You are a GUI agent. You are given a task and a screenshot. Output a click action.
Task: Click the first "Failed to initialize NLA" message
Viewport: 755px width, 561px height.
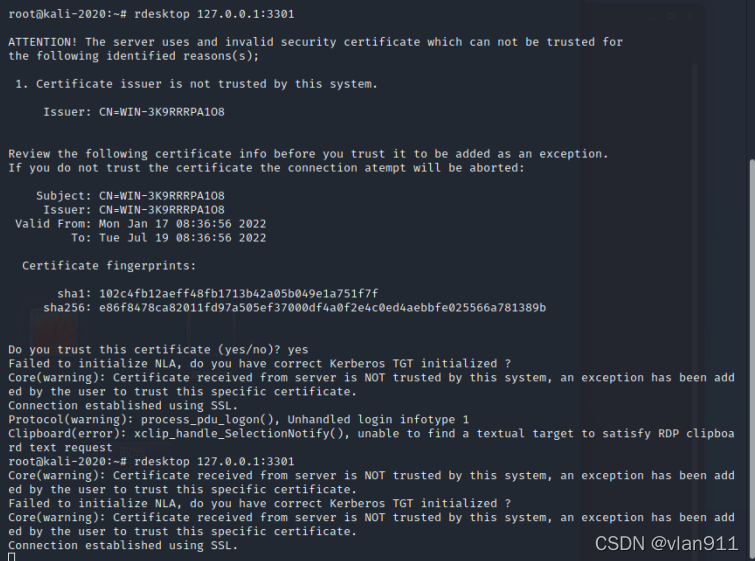point(259,364)
